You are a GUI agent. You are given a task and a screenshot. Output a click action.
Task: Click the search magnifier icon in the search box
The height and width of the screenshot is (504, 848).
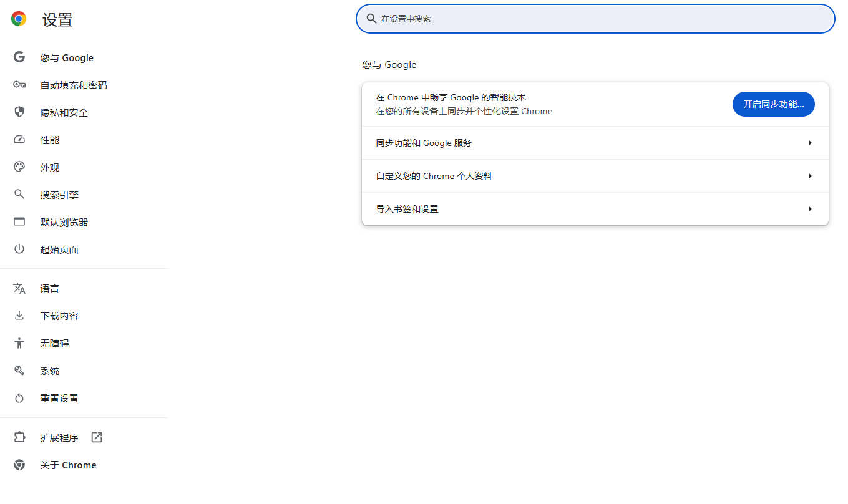click(371, 19)
